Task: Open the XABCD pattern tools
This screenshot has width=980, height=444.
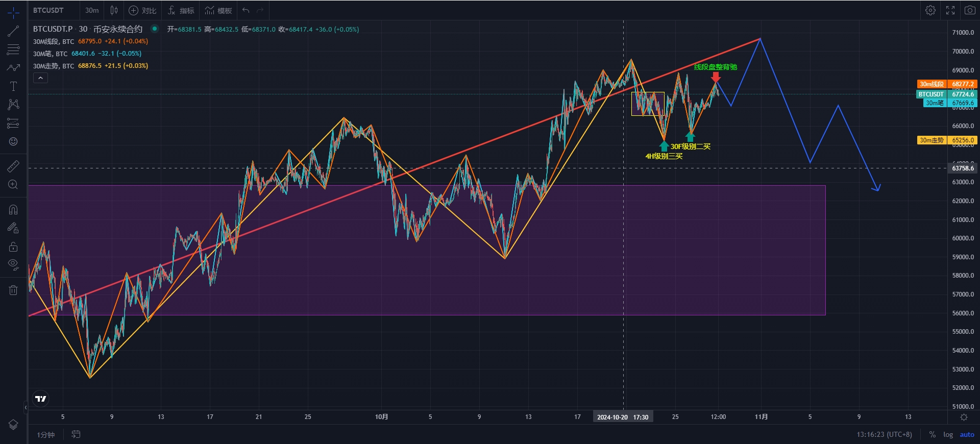Action: [13, 105]
